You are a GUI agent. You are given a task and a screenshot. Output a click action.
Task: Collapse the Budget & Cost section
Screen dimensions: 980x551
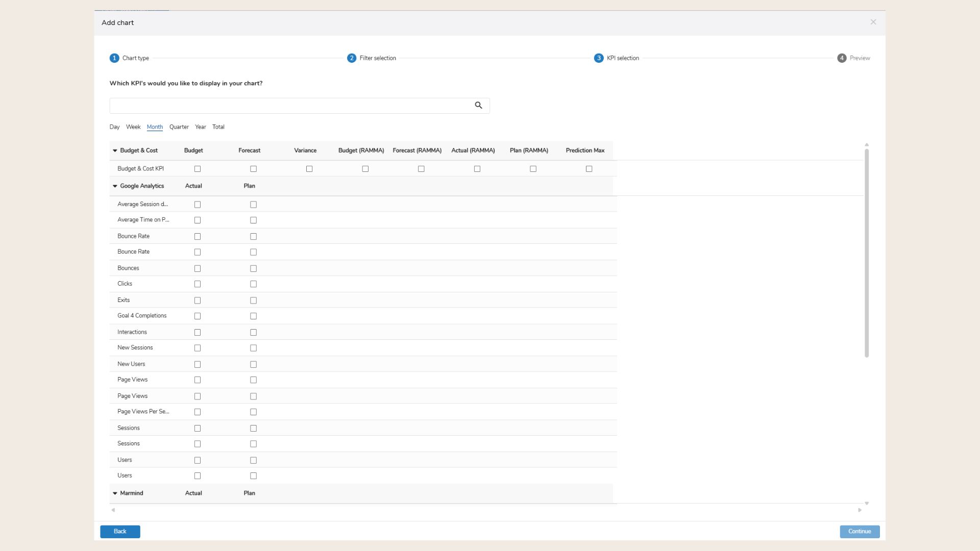pos(114,150)
